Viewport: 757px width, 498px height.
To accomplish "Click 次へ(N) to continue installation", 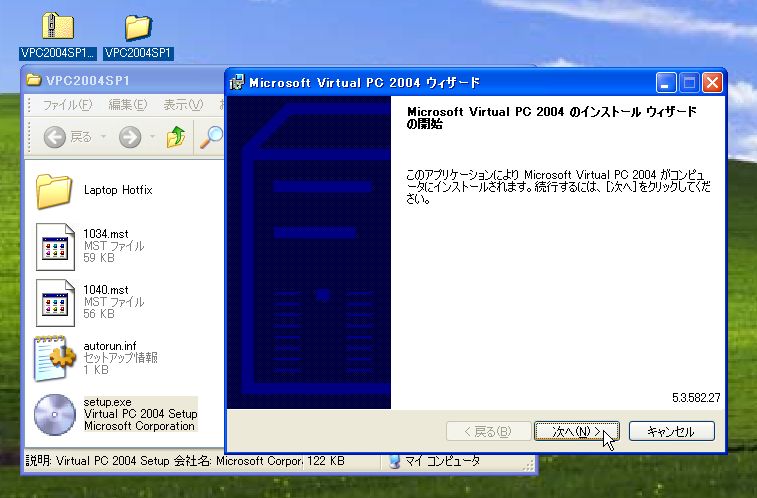I will point(576,431).
